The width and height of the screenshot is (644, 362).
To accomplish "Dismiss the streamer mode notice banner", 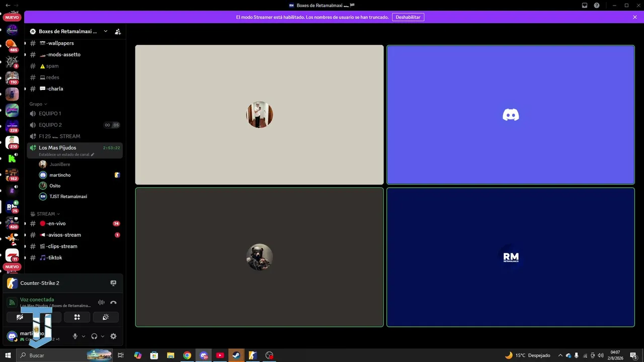I will pos(635,17).
